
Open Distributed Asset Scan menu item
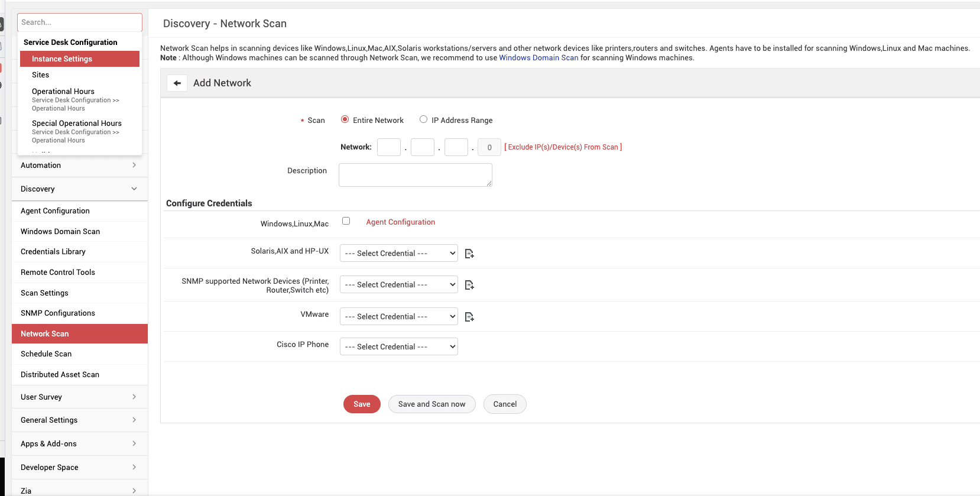(80, 375)
